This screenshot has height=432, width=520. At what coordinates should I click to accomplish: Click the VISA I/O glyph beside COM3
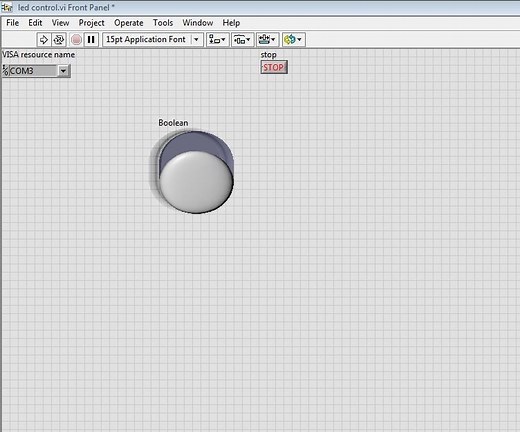pos(5,71)
